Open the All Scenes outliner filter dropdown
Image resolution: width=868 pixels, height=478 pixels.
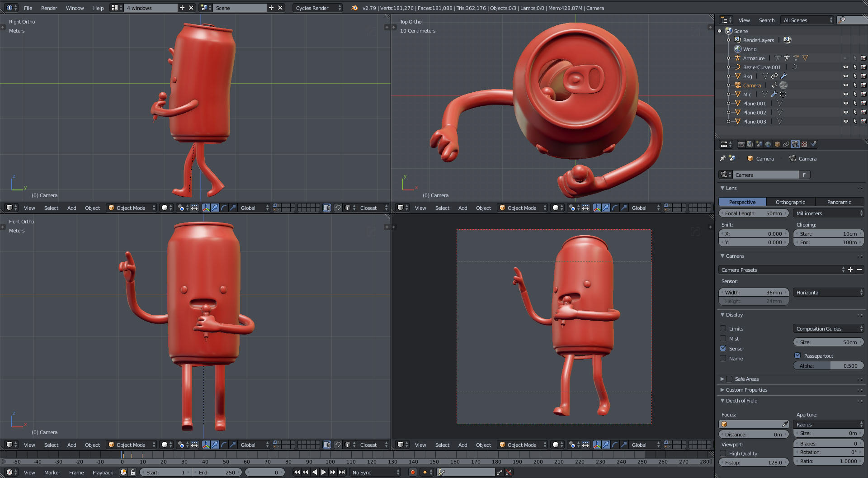coord(808,20)
